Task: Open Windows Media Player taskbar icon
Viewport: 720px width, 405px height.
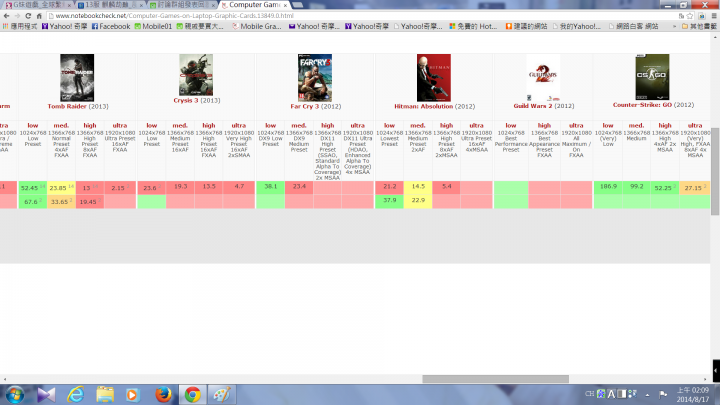Action: 132,394
